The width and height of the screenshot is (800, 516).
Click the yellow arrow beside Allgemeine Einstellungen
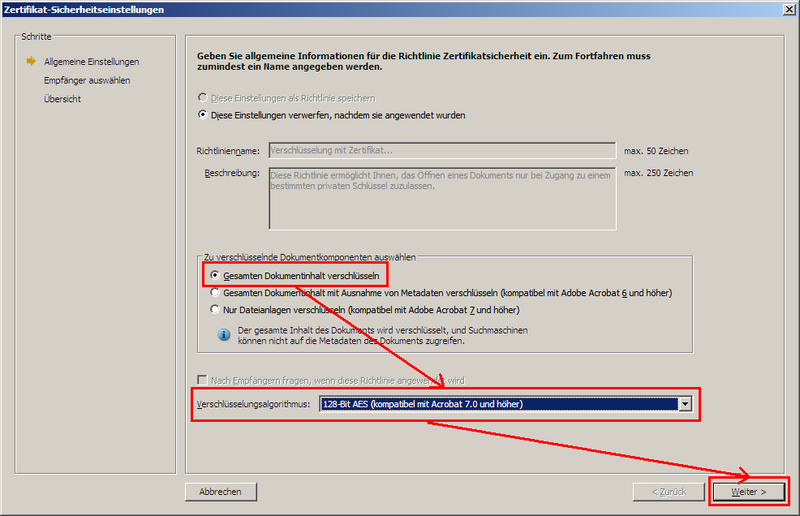31,62
